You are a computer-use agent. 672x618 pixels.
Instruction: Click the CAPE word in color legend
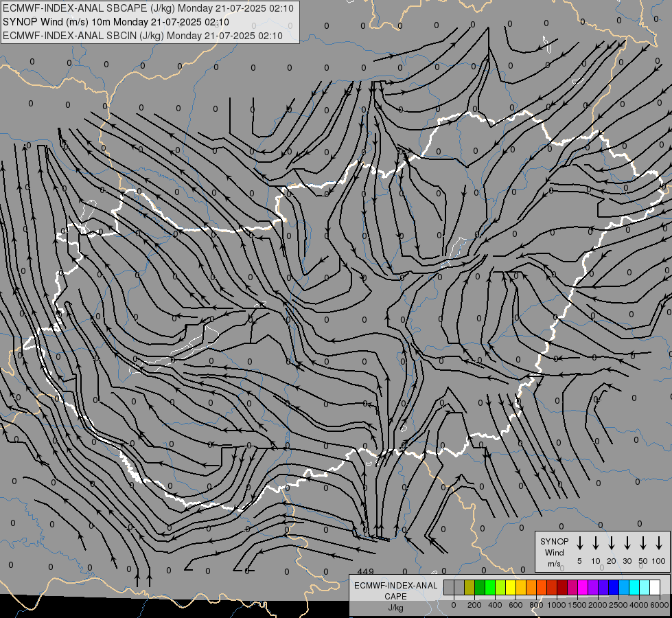[x=395, y=597]
